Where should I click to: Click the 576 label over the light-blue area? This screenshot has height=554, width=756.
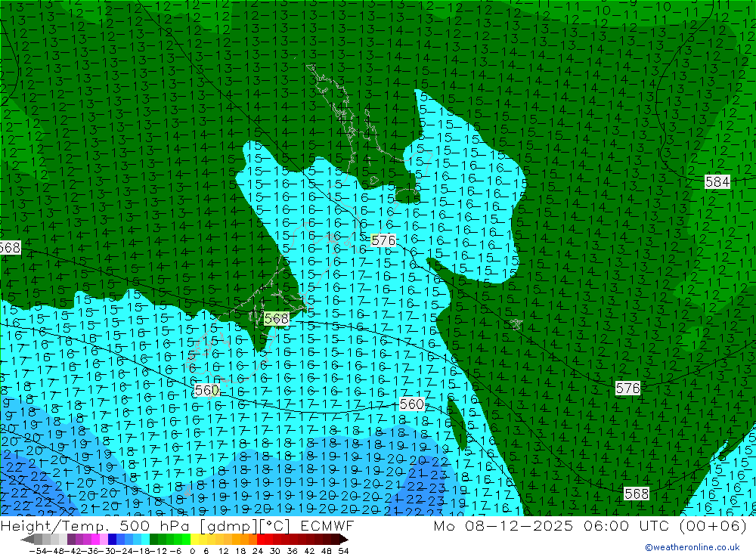[x=383, y=240]
